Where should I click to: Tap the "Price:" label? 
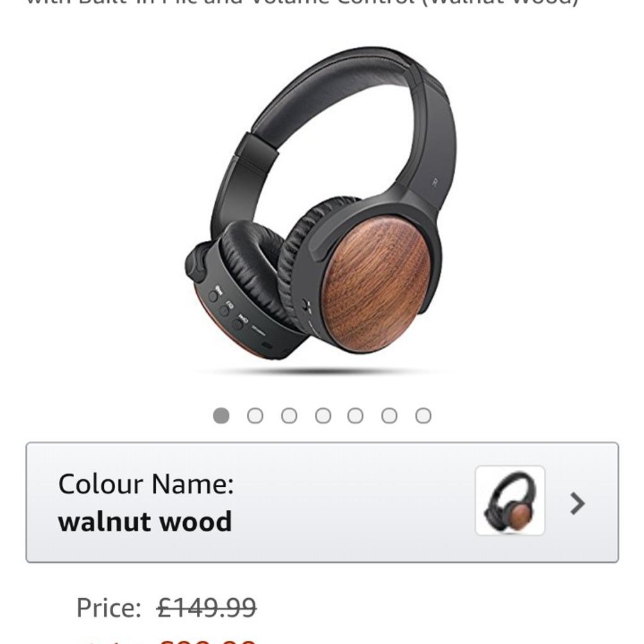click(109, 608)
